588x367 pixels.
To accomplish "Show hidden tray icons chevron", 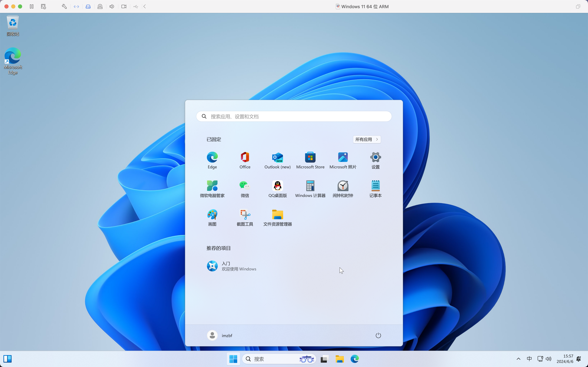I will pos(518,359).
